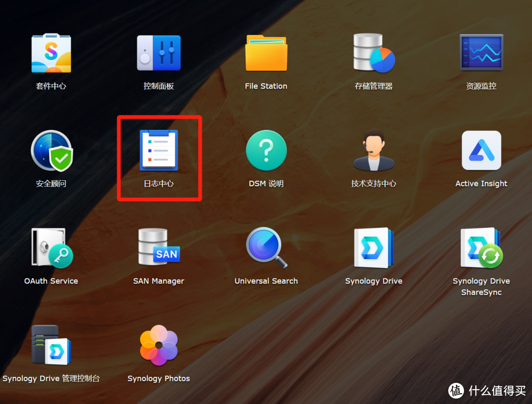This screenshot has width=532, height=404.
Task: Launch the SAN Manager icon
Action: (x=159, y=247)
